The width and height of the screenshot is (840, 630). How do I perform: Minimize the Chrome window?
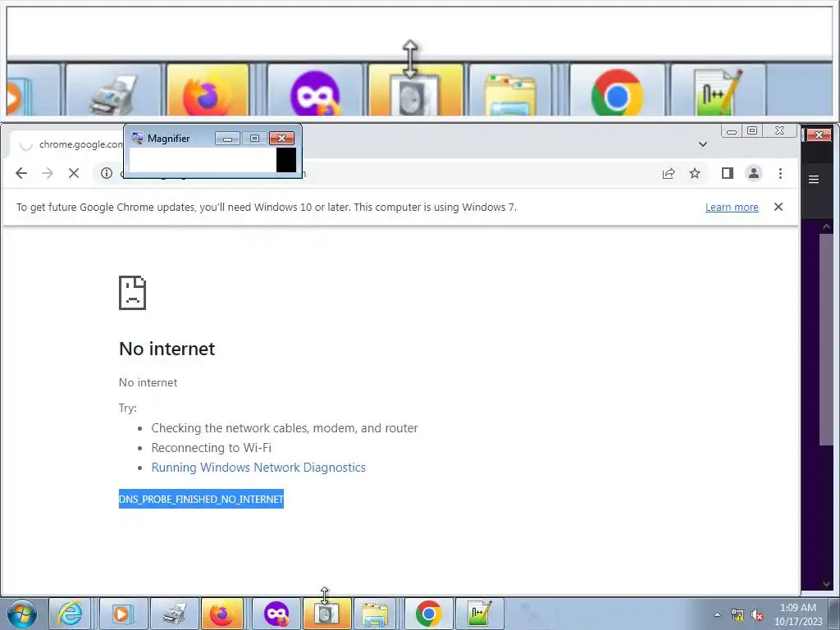point(732,130)
